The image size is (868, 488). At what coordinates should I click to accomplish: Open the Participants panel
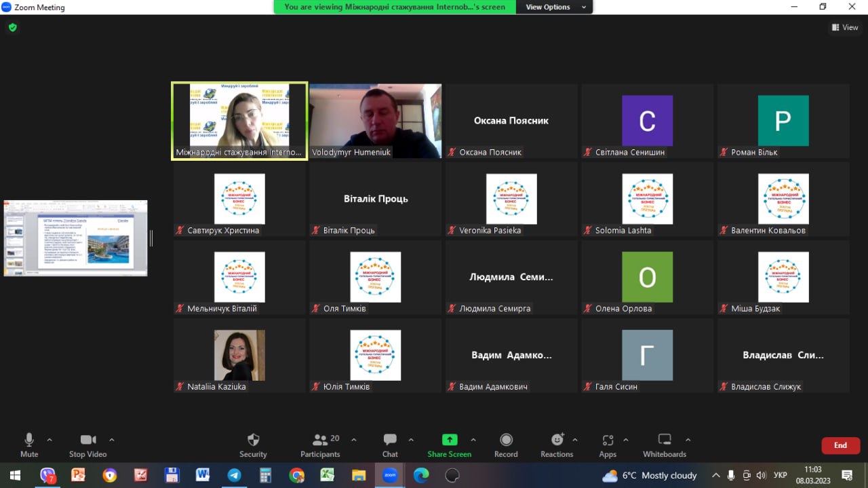click(x=320, y=440)
